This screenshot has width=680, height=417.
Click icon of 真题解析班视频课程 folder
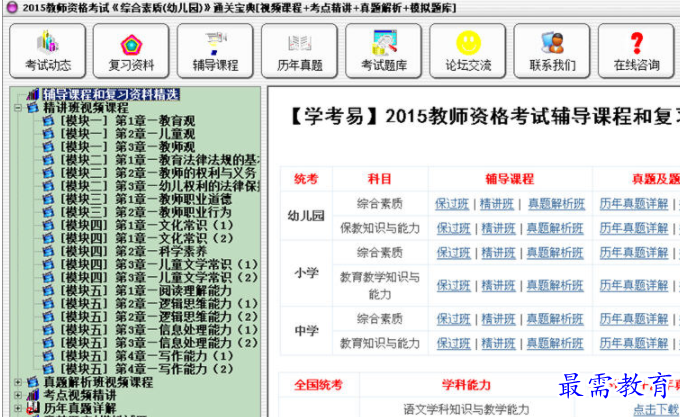33,382
